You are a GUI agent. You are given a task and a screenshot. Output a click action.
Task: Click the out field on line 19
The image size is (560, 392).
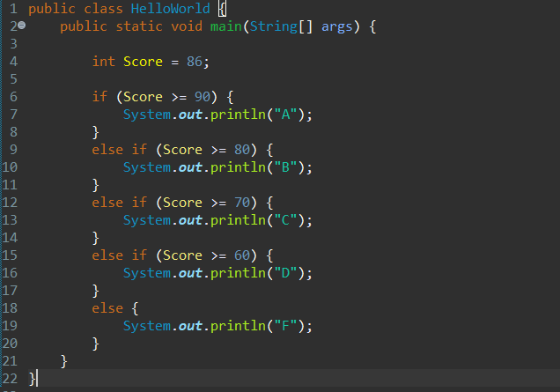tap(190, 326)
